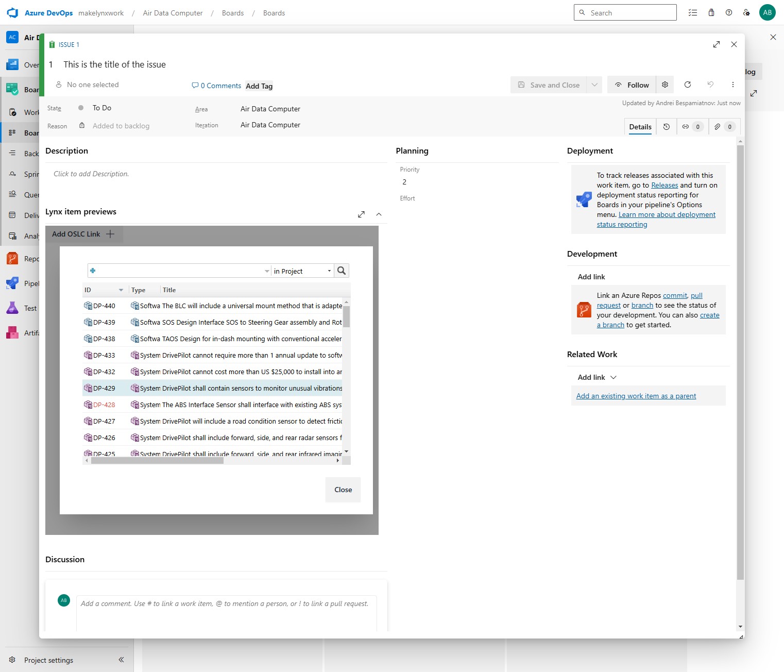
Task: Open follow settings gear icon
Action: 665,85
